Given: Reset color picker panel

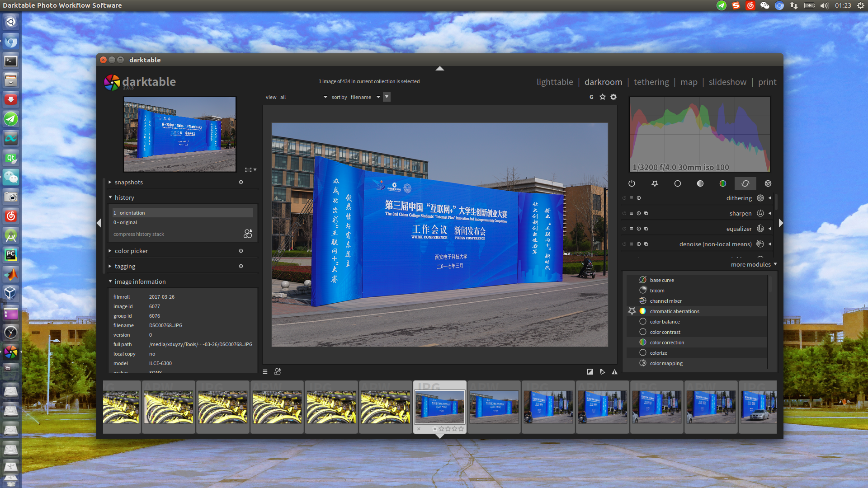Looking at the screenshot, I should (x=241, y=251).
